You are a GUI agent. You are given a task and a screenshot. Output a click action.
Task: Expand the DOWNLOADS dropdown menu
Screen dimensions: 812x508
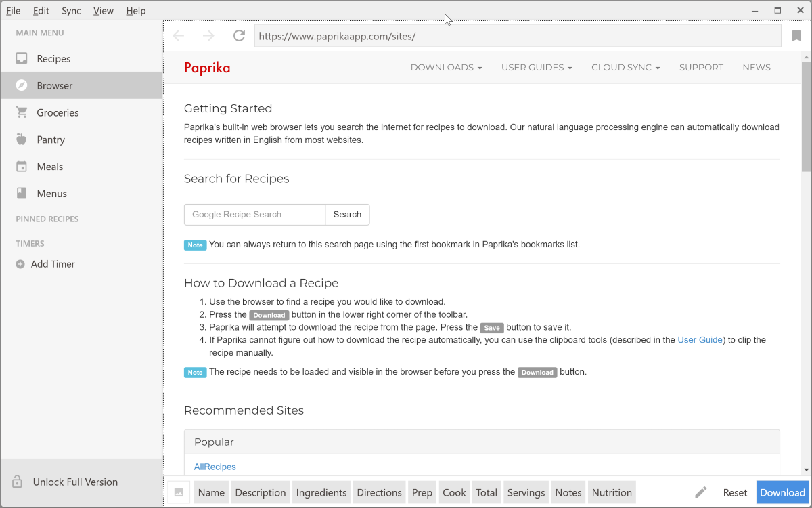447,67
